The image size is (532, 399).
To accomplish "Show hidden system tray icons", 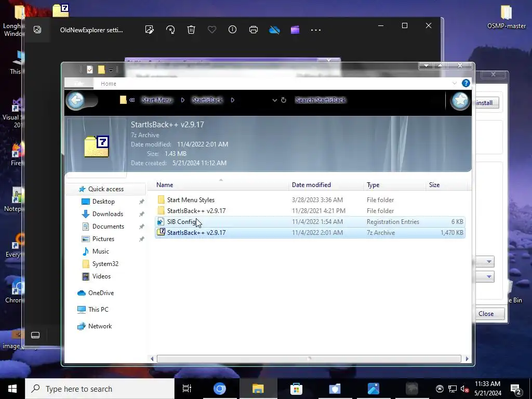I will click(440, 389).
